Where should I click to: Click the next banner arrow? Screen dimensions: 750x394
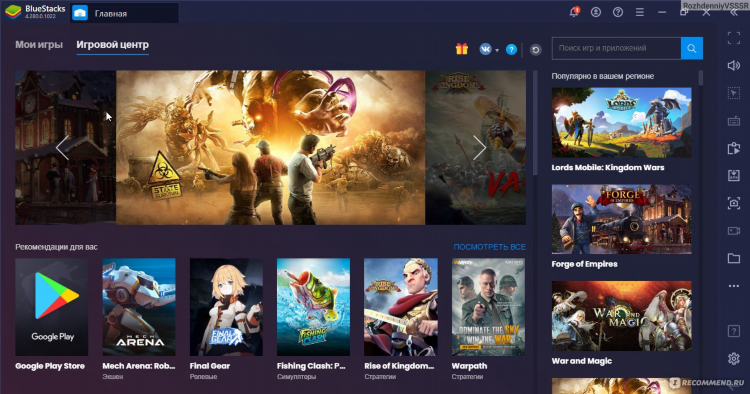pyautogui.click(x=479, y=147)
